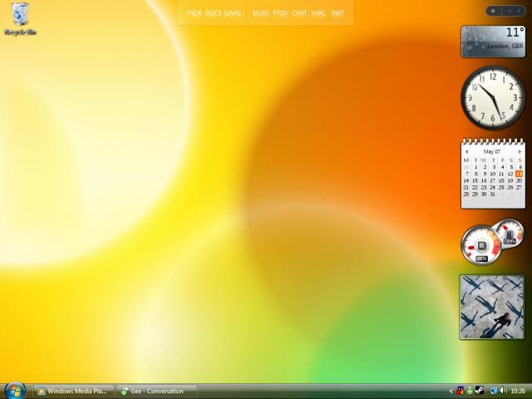The image size is (532, 399).
Task: Select highlighted day 13 in calendar
Action: [519, 174]
